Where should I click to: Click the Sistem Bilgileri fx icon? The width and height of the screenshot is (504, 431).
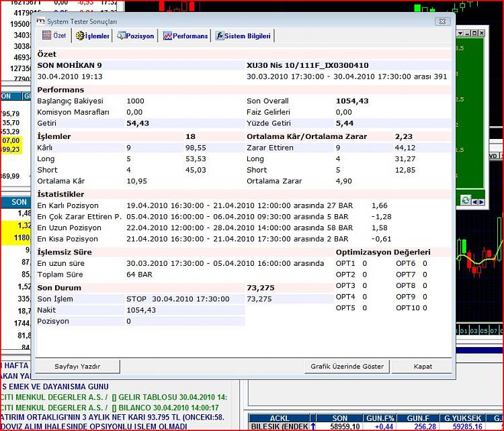pyautogui.click(x=220, y=36)
